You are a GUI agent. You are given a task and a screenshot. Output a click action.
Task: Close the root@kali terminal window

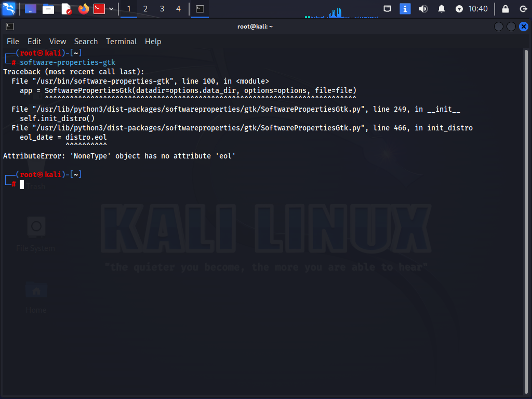[x=524, y=26]
